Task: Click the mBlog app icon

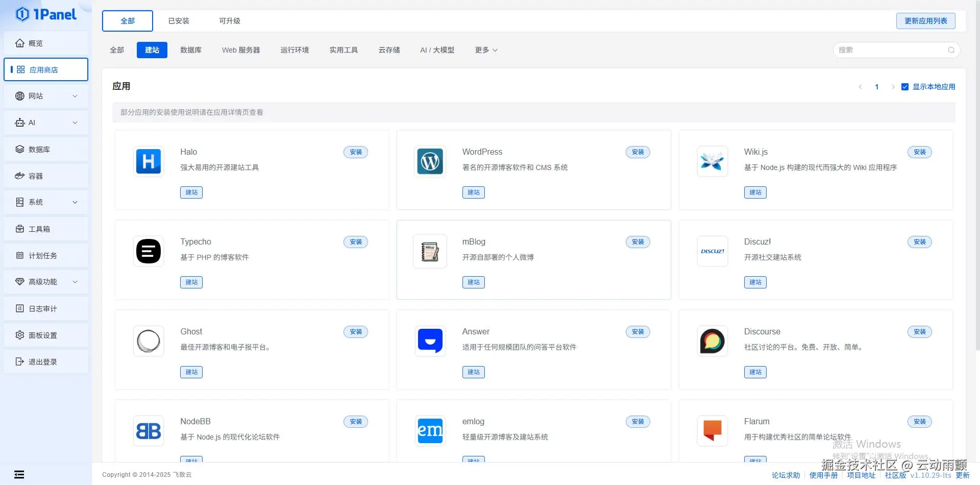Action: coord(430,251)
